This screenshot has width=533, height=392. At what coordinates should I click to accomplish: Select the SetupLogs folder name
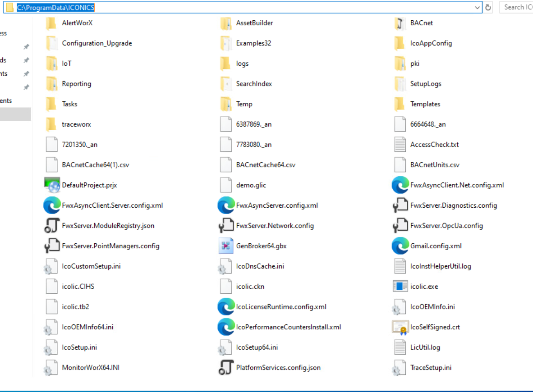[x=426, y=84]
